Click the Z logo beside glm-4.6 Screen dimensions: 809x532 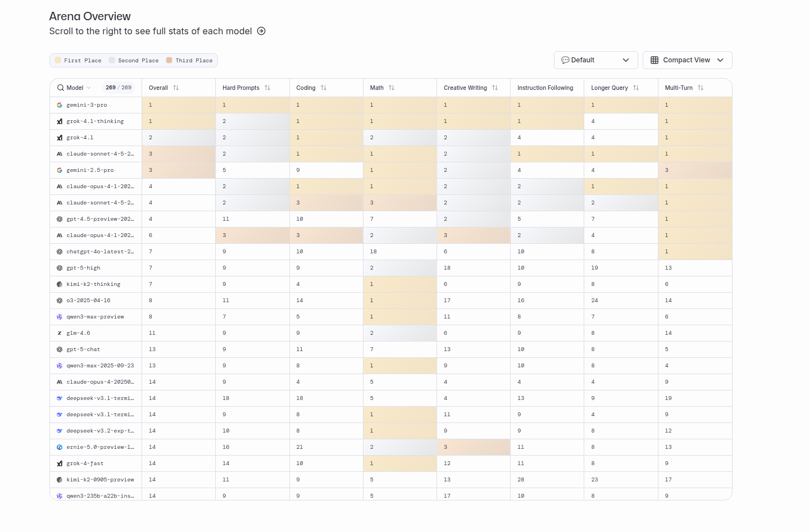point(60,333)
